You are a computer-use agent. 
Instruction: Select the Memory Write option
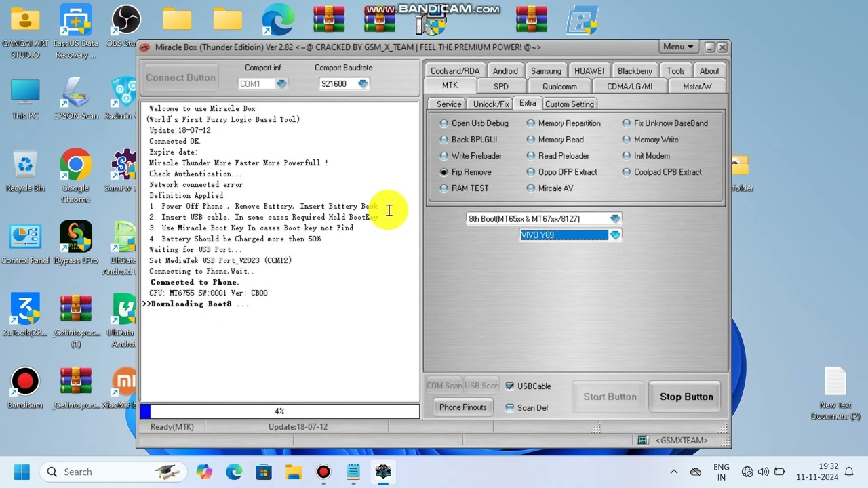(650, 140)
